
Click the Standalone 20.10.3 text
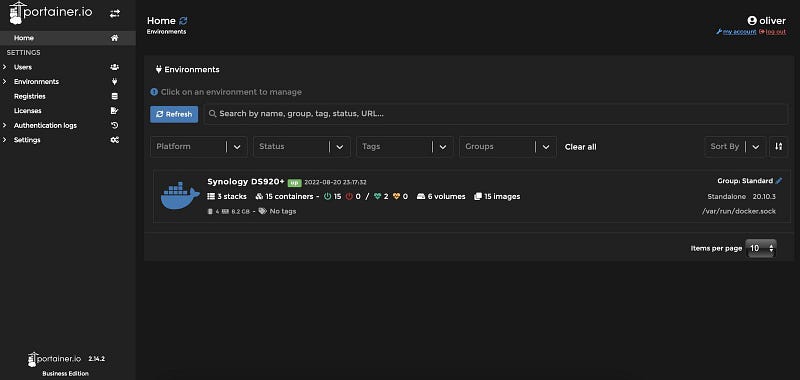pyautogui.click(x=742, y=196)
